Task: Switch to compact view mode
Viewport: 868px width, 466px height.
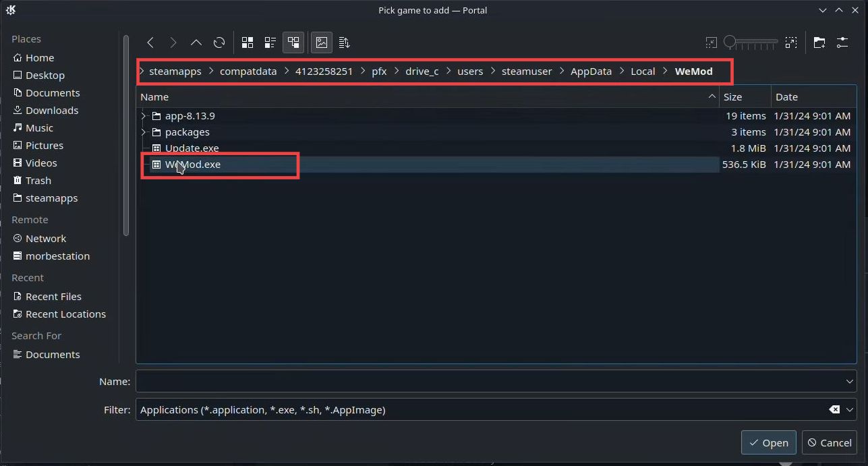Action: point(270,42)
